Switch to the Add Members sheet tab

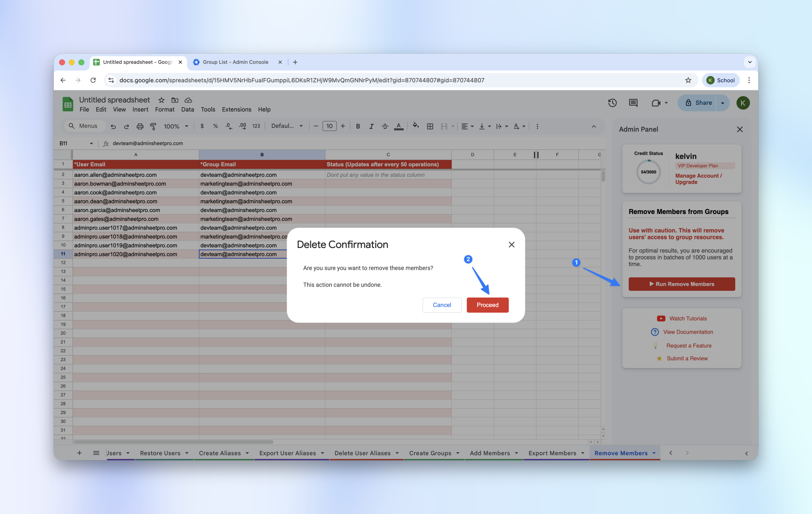tap(490, 453)
